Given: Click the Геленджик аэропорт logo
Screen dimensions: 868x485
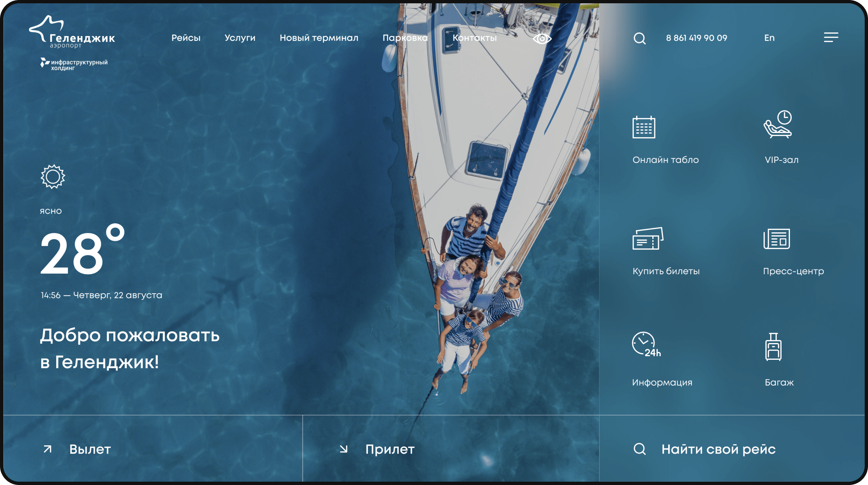Looking at the screenshot, I should 72,32.
